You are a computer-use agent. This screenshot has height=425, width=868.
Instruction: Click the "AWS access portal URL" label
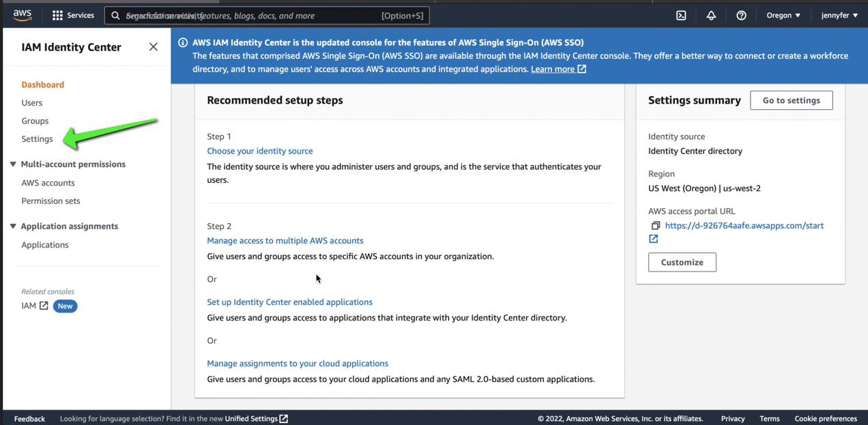pos(692,211)
